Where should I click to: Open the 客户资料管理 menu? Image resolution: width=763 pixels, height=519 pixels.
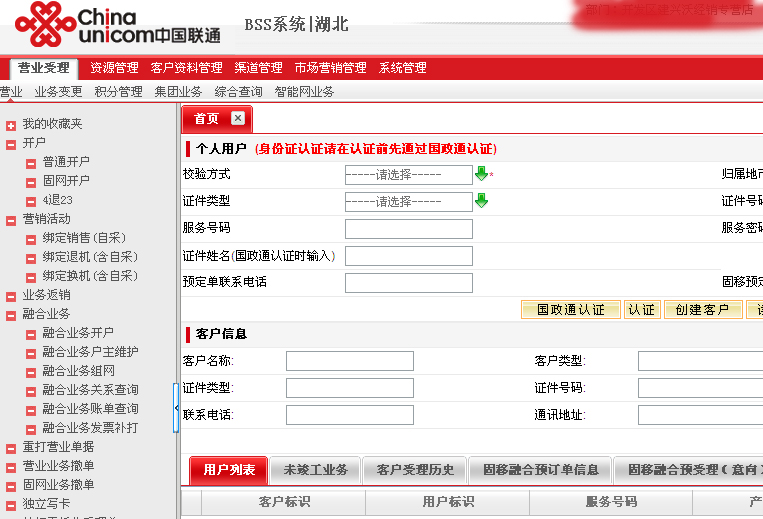186,68
